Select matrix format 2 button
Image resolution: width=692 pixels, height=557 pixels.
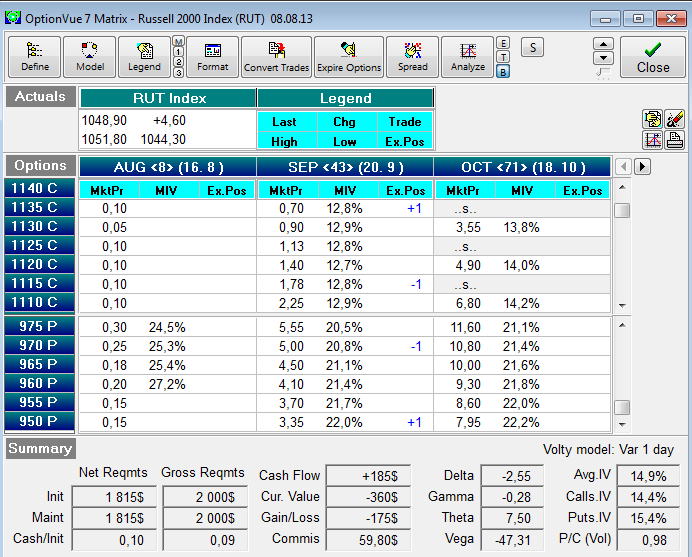pyautogui.click(x=178, y=62)
